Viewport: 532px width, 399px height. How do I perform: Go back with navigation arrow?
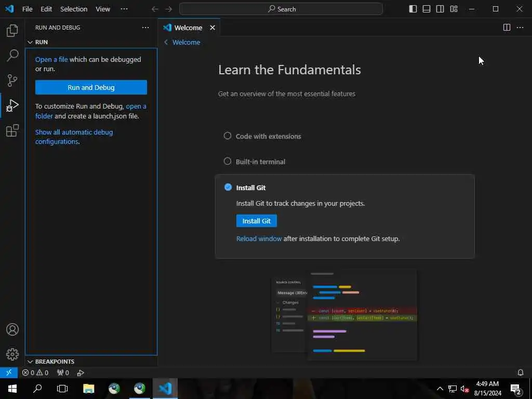click(155, 9)
